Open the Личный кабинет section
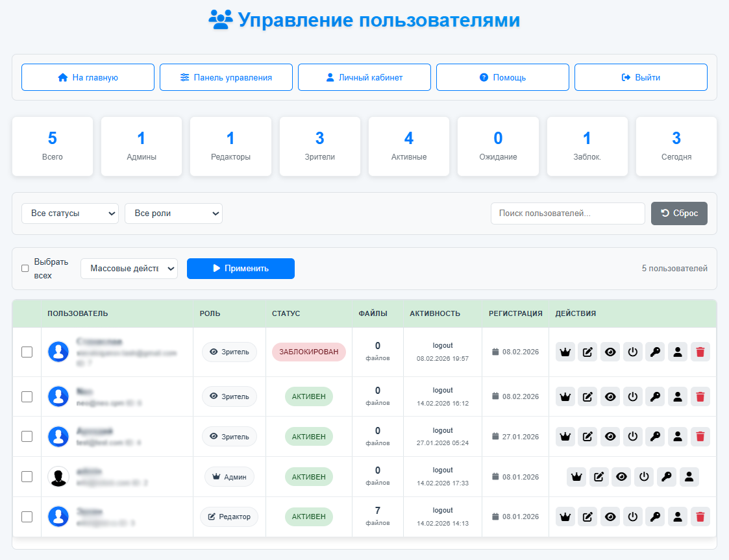The image size is (729, 560). coord(364,77)
